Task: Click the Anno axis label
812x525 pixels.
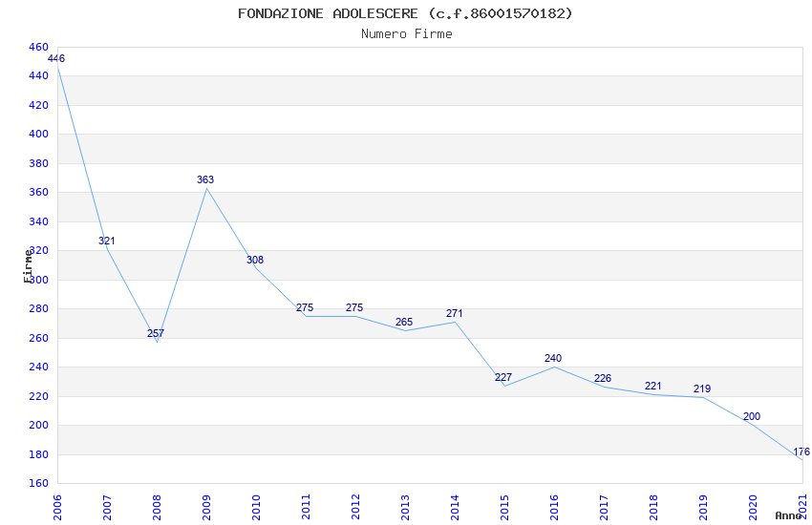Action: pyautogui.click(x=788, y=515)
